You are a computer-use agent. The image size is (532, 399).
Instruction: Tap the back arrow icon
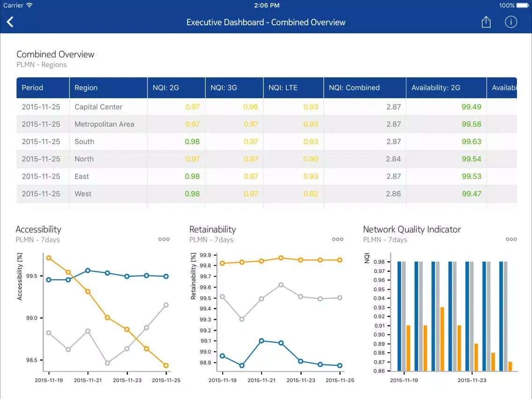pyautogui.click(x=10, y=22)
